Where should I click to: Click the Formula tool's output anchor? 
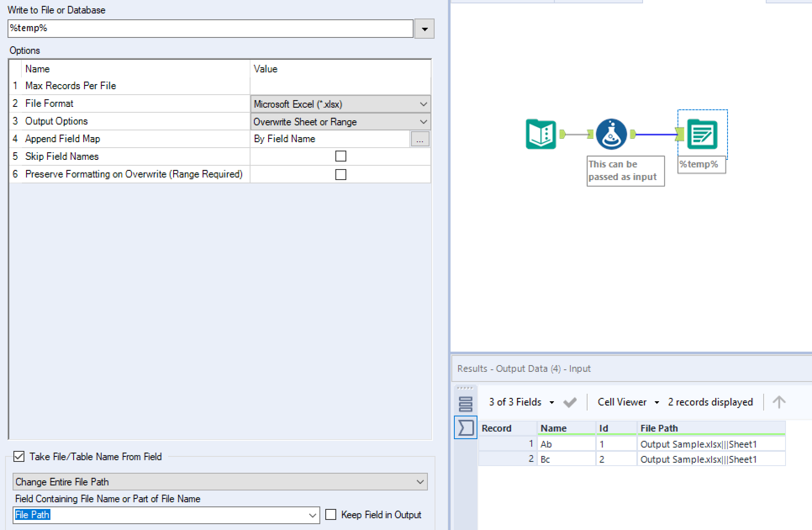[633, 134]
